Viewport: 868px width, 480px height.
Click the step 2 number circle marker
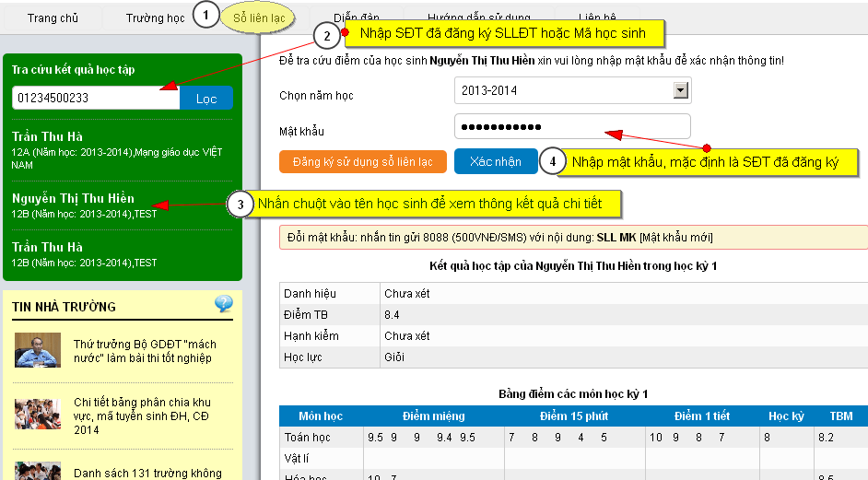326,36
